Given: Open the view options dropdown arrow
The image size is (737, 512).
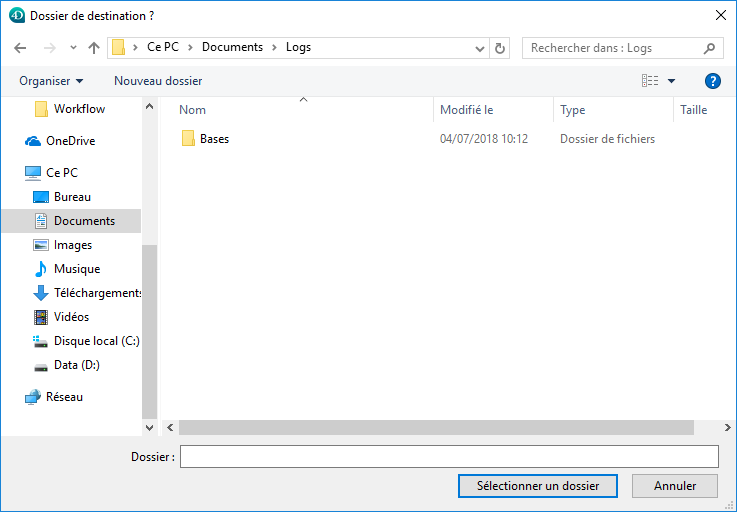Looking at the screenshot, I should coord(672,81).
